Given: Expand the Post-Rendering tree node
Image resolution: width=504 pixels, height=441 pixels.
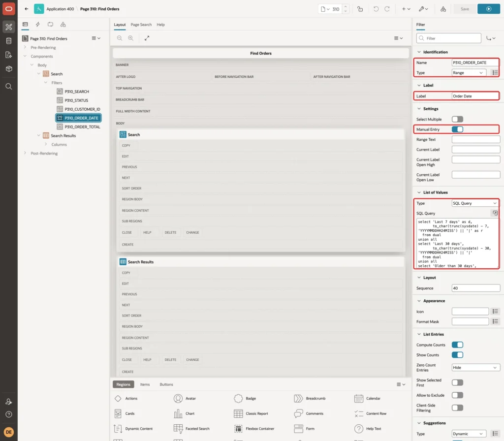Looking at the screenshot, I should pyautogui.click(x=25, y=153).
